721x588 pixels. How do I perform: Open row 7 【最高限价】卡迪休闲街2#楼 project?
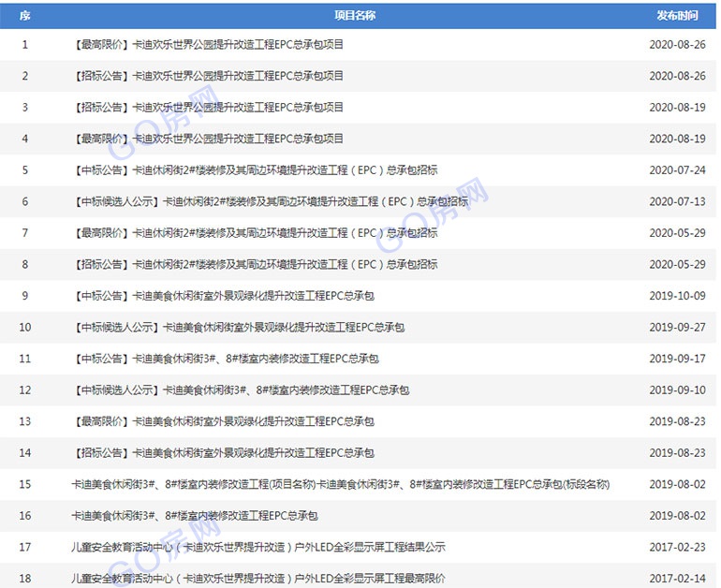256,232
